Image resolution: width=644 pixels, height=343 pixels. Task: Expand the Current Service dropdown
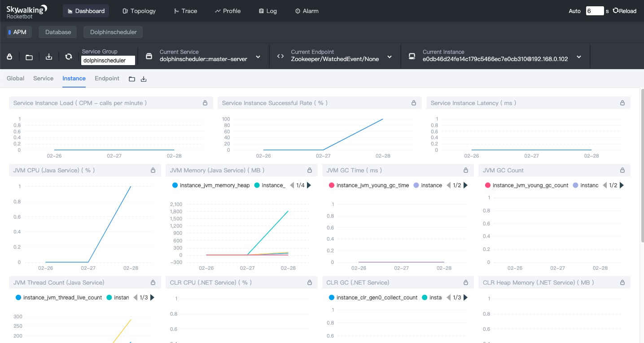[x=258, y=57]
